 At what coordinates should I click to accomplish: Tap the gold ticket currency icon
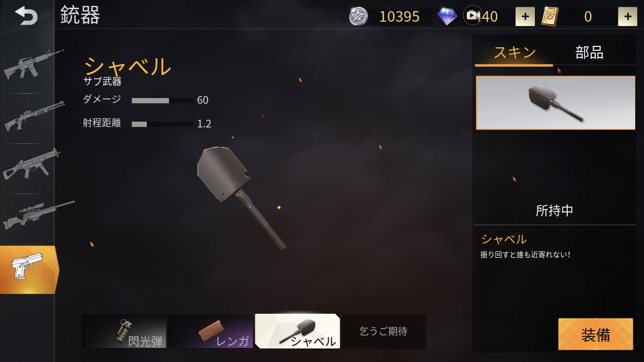click(x=551, y=16)
